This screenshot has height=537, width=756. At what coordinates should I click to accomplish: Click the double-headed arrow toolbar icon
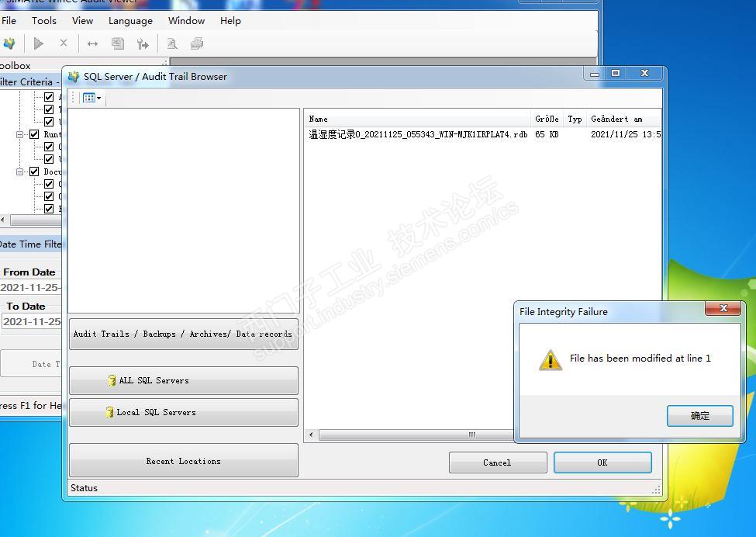tap(92, 44)
